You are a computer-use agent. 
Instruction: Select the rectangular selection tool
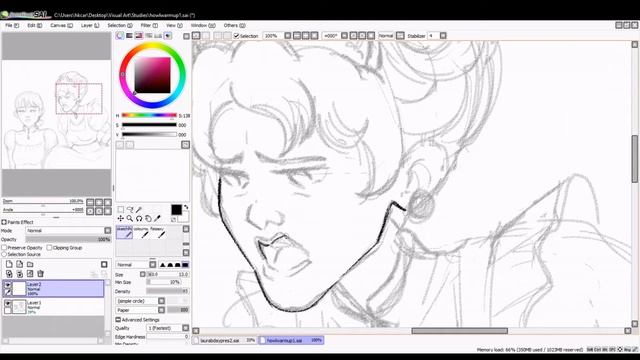click(120, 209)
